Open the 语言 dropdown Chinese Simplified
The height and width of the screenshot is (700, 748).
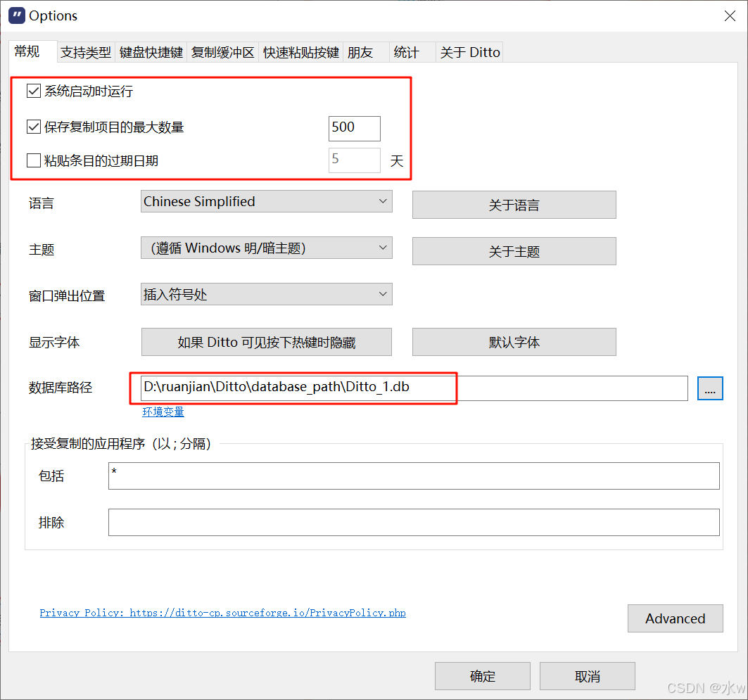[267, 201]
